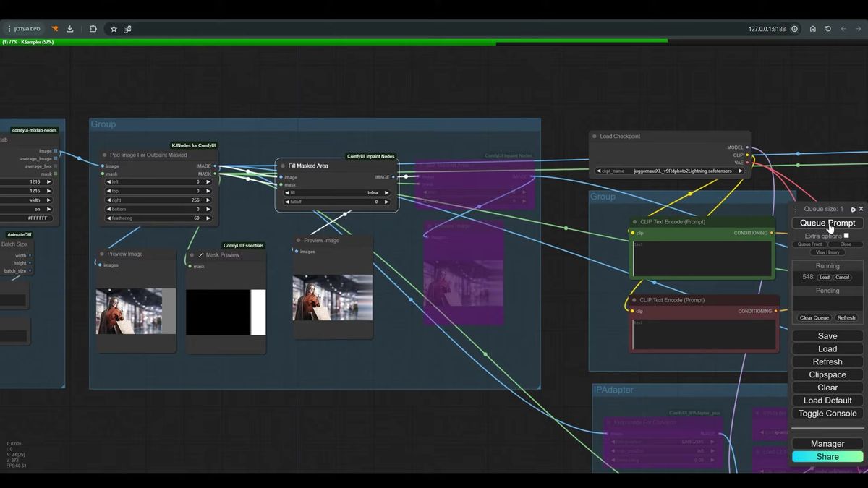Image resolution: width=868 pixels, height=488 pixels.
Task: Bookmark this page with the star icon
Action: click(x=114, y=29)
